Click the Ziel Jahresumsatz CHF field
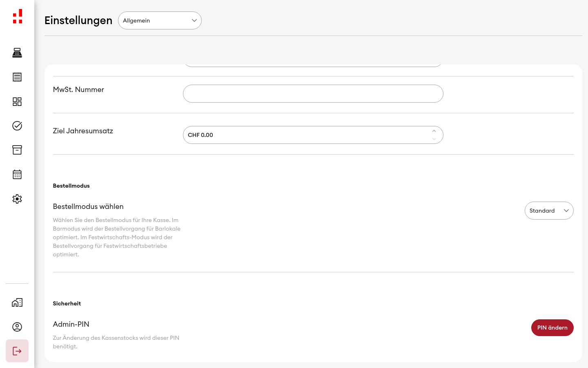The height and width of the screenshot is (368, 588). point(313,135)
